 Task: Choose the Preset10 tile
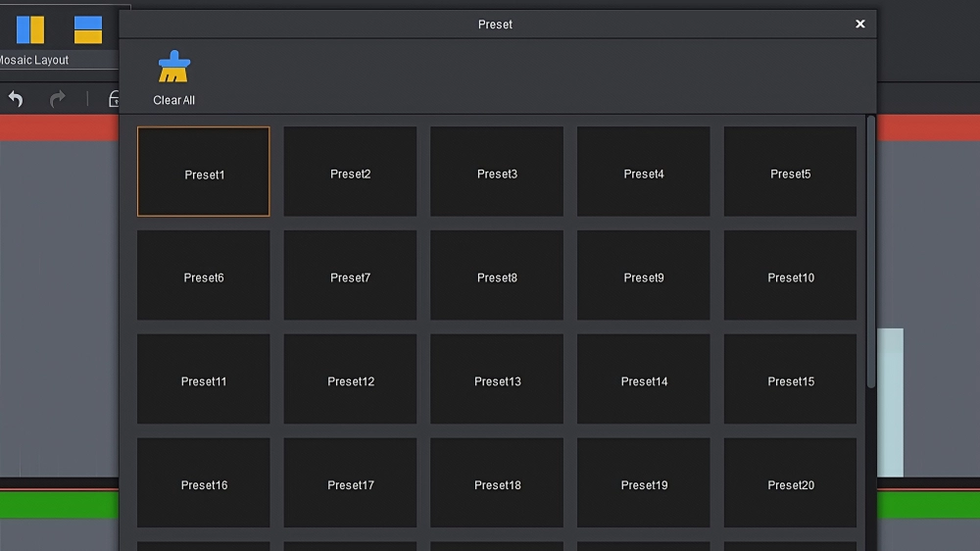pyautogui.click(x=790, y=275)
